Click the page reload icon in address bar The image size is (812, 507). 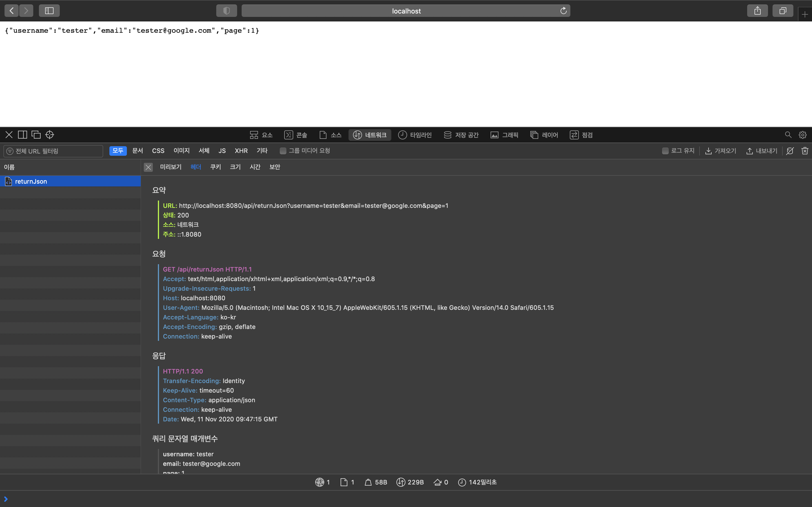(x=563, y=11)
